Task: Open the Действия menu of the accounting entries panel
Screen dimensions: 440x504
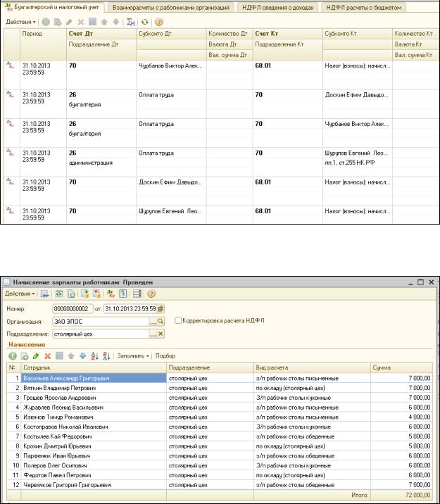Action: point(20,22)
